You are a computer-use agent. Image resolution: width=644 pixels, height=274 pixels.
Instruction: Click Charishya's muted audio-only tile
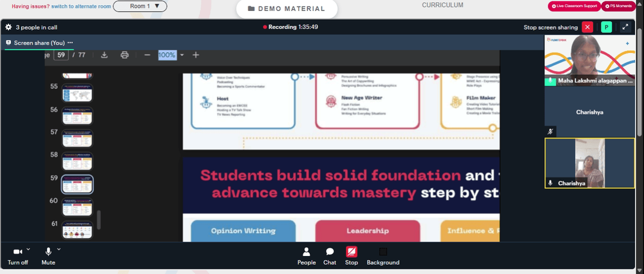589,112
